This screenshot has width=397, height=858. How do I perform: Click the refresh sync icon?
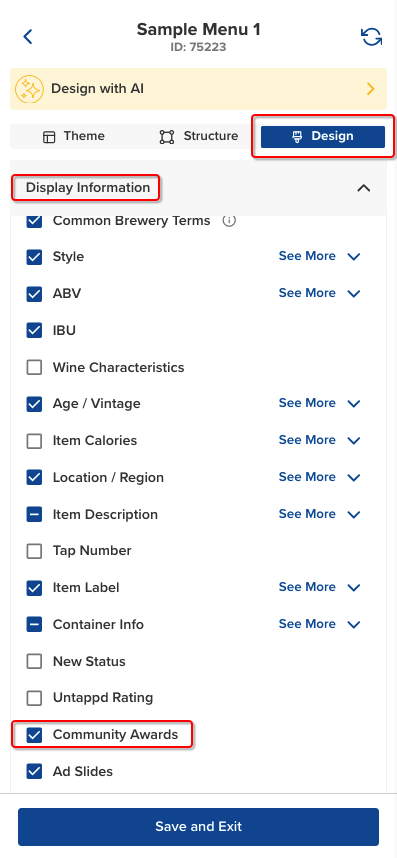click(x=371, y=37)
